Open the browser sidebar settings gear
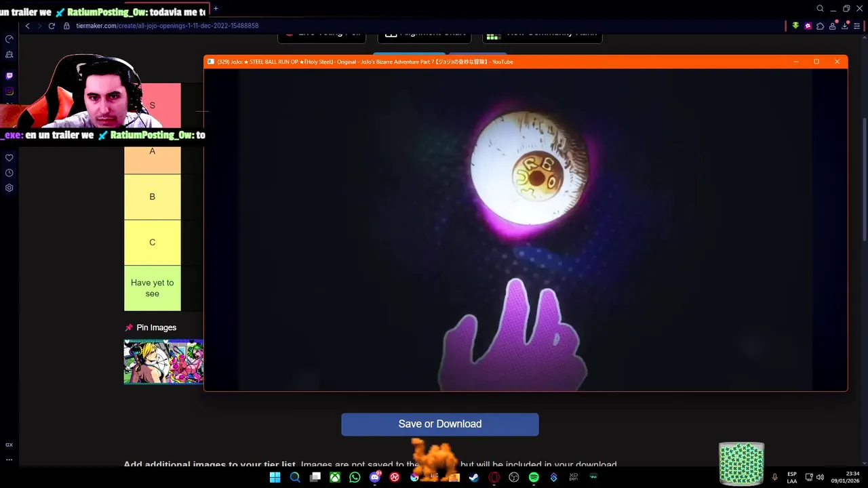The image size is (868, 488). pyautogui.click(x=9, y=188)
